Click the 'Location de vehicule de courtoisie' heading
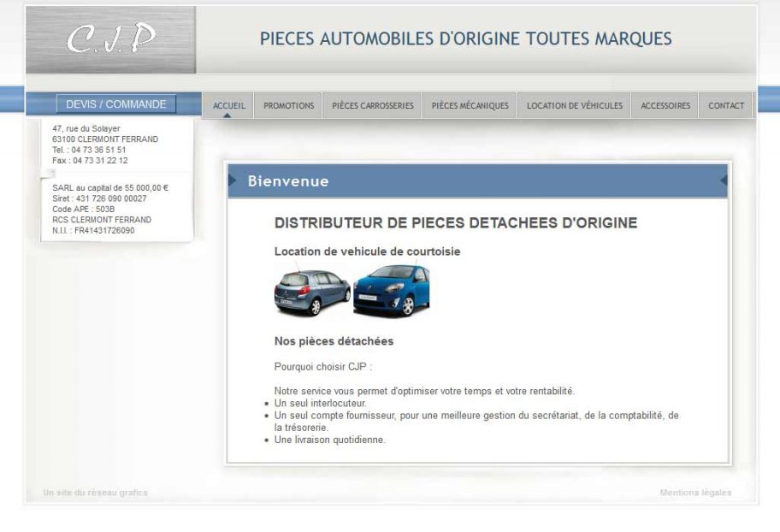Screen dimensions: 780x532 (367, 251)
